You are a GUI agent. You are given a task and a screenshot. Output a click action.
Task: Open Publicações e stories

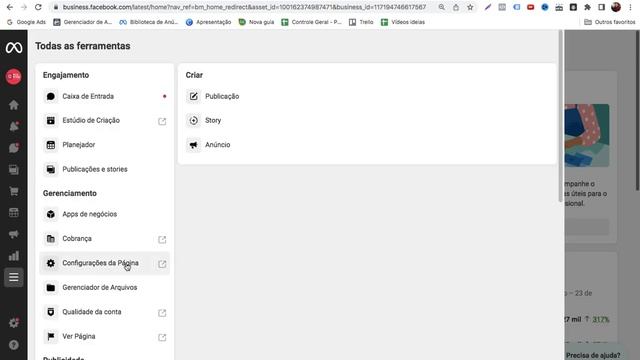tap(104, 169)
